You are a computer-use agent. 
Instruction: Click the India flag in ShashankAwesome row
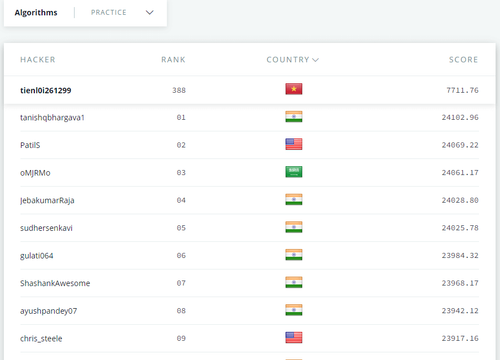click(x=294, y=282)
